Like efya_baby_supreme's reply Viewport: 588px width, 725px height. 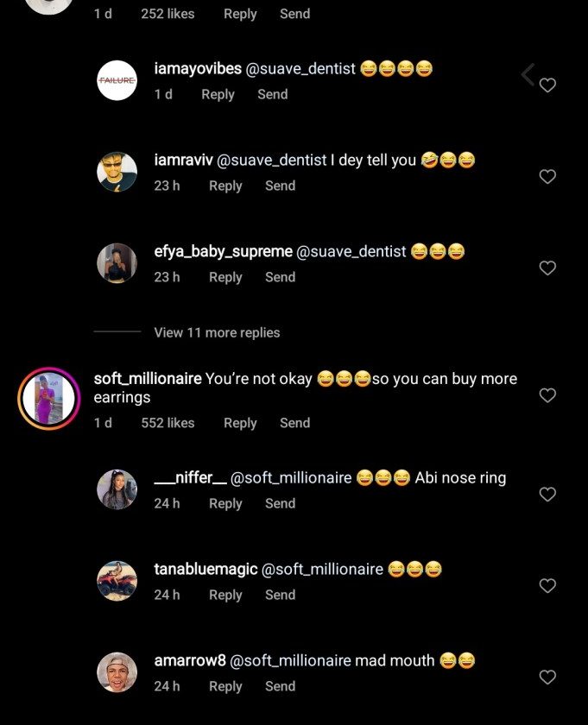(547, 268)
